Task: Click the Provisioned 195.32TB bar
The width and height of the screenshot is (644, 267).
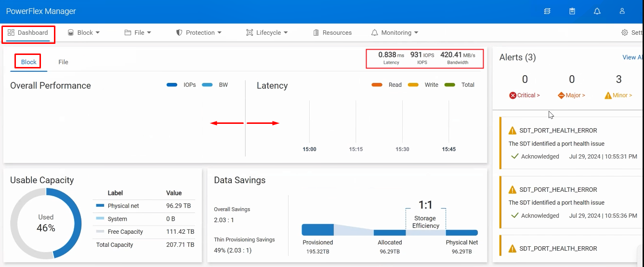Action: [x=318, y=230]
